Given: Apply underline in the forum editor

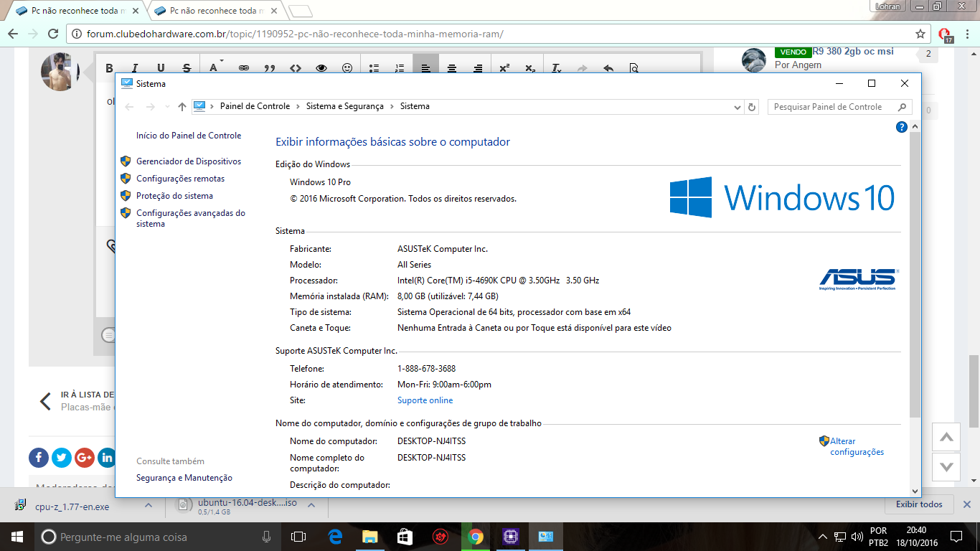Looking at the screenshot, I should click(161, 68).
